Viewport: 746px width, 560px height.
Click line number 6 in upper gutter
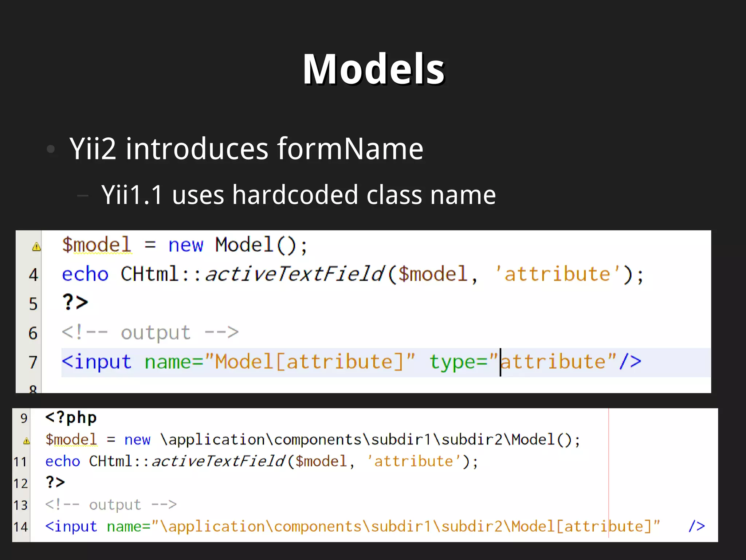pos(33,333)
